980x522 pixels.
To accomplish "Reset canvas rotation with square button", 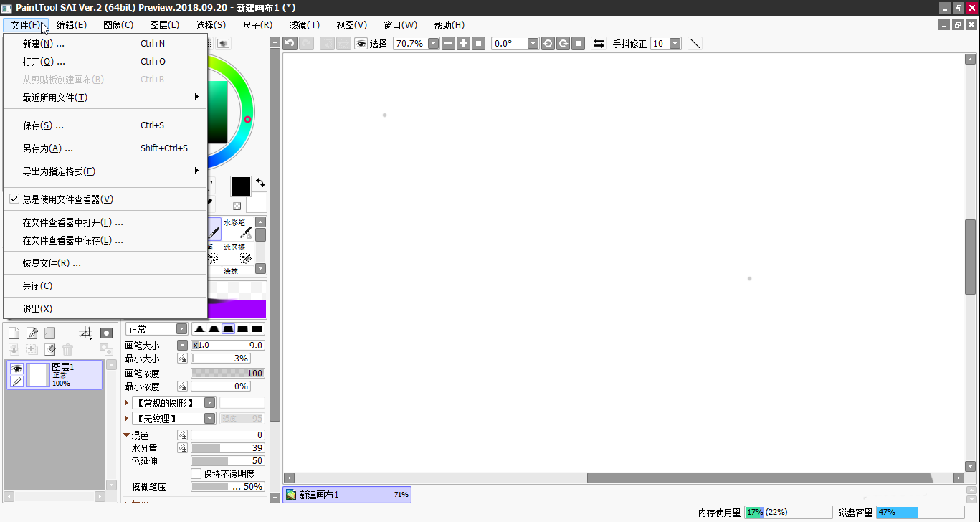I will pyautogui.click(x=579, y=44).
